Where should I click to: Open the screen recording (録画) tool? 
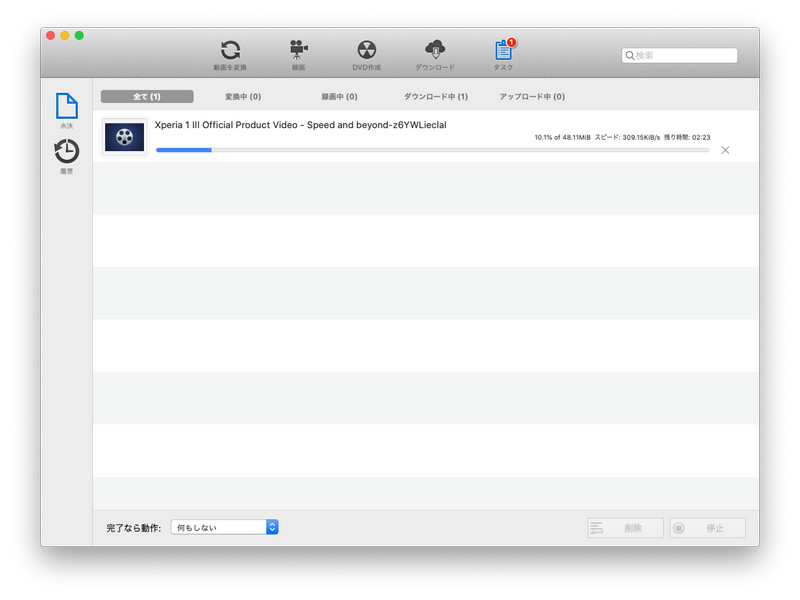[298, 55]
